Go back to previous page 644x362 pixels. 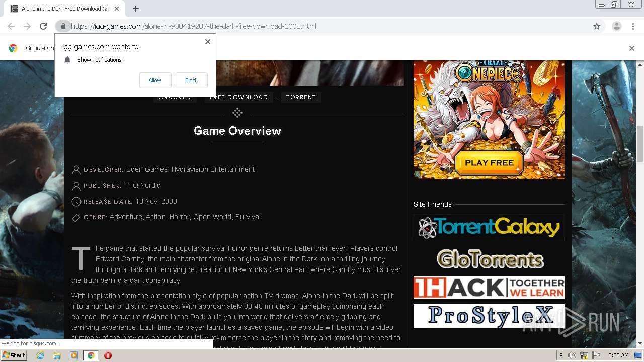coord(11,26)
